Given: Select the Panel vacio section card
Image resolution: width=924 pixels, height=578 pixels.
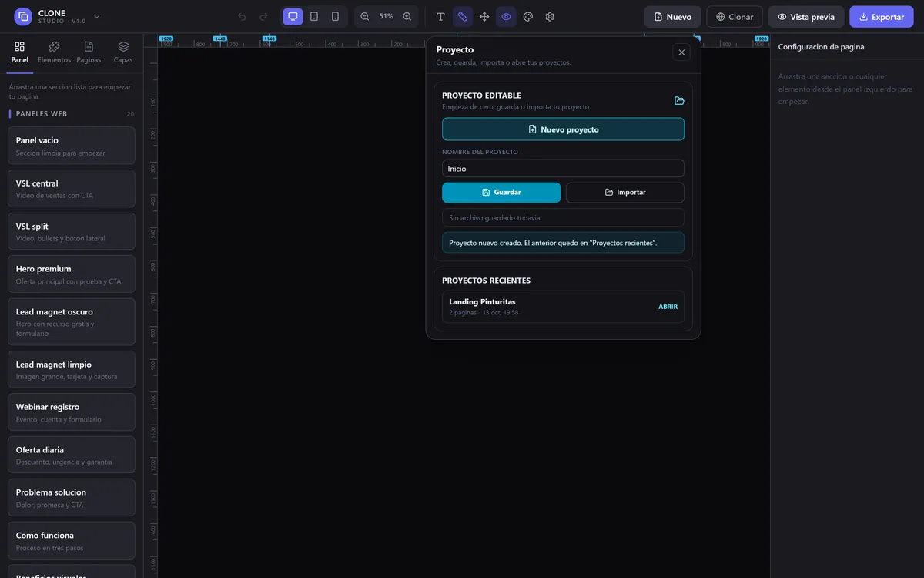Looking at the screenshot, I should click(72, 146).
